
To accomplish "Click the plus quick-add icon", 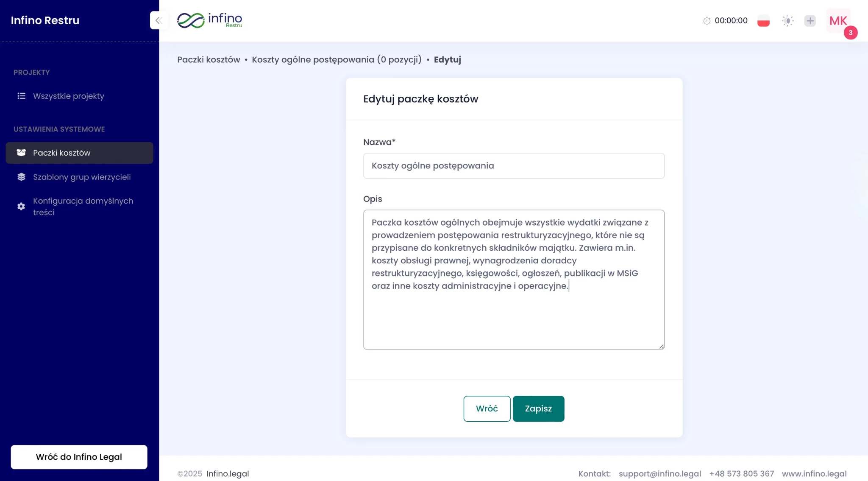I will (810, 21).
